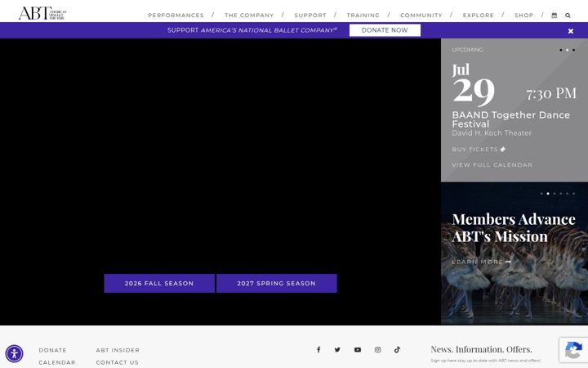Click Buy Tickets for BAAND Together
Viewport: 588px width, 368px height.
[x=479, y=150]
